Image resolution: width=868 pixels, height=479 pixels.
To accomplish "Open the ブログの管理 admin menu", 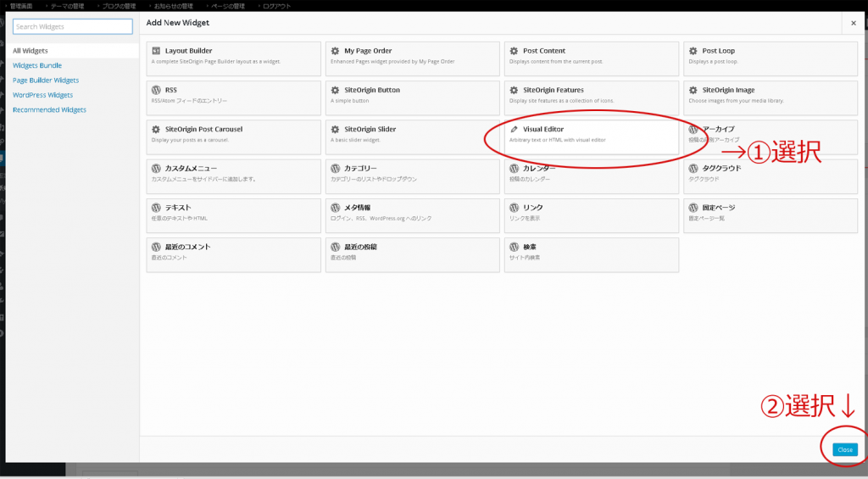I will pos(119,6).
